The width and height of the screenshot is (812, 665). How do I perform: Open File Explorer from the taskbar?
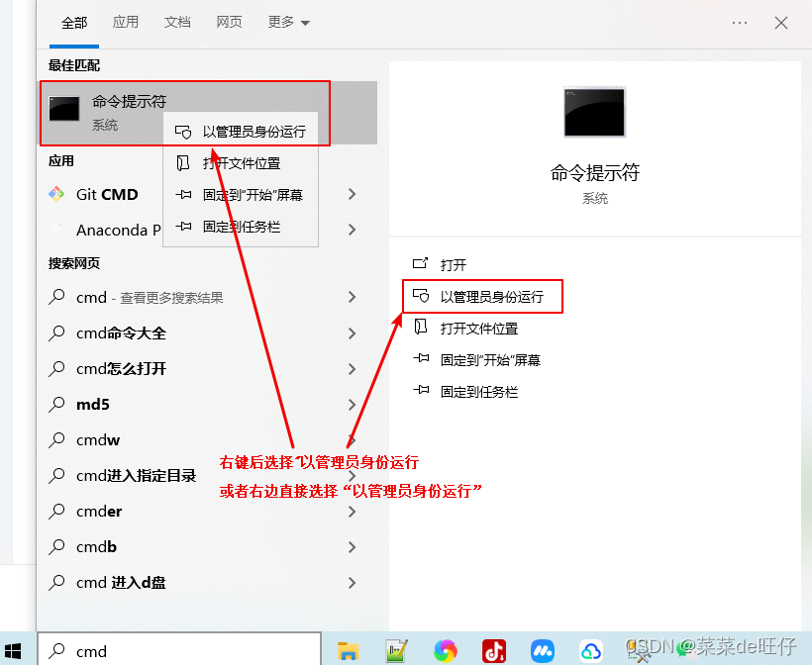click(x=348, y=651)
